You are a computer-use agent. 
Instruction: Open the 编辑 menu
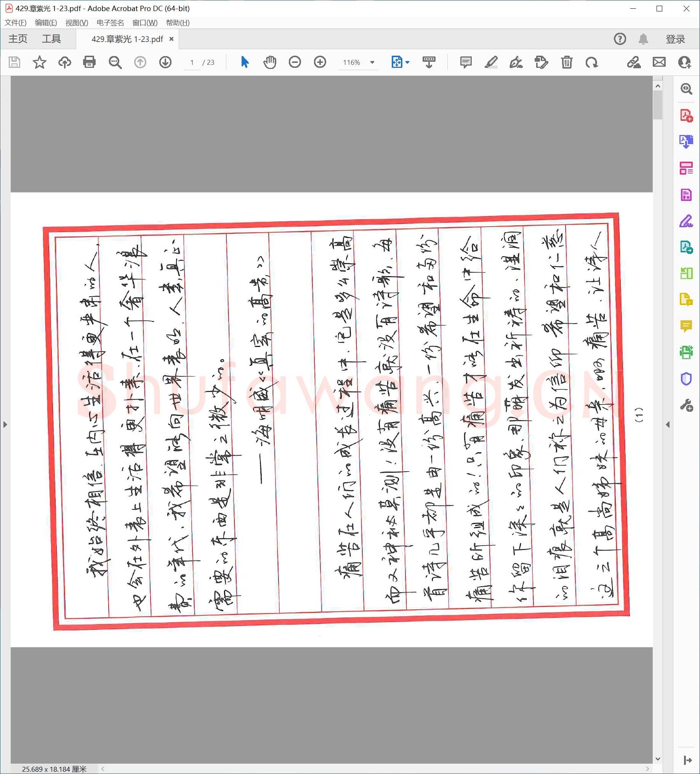(46, 23)
